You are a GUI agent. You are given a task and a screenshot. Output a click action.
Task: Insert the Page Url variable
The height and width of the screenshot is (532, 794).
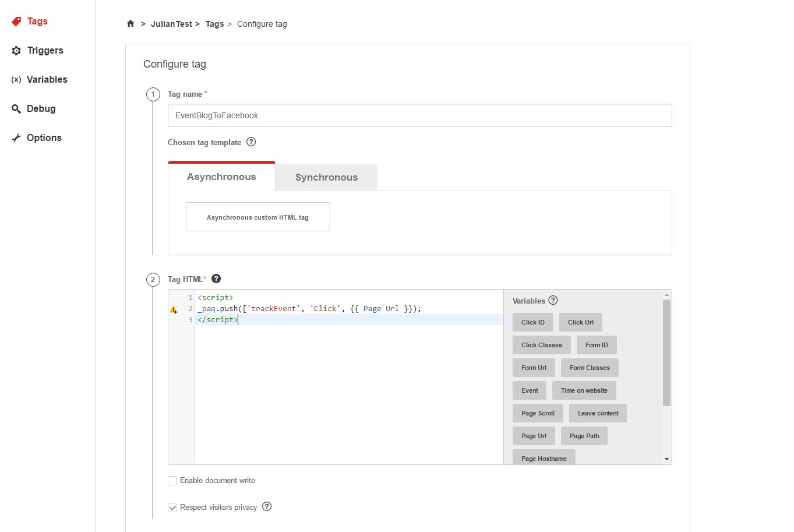[533, 435]
